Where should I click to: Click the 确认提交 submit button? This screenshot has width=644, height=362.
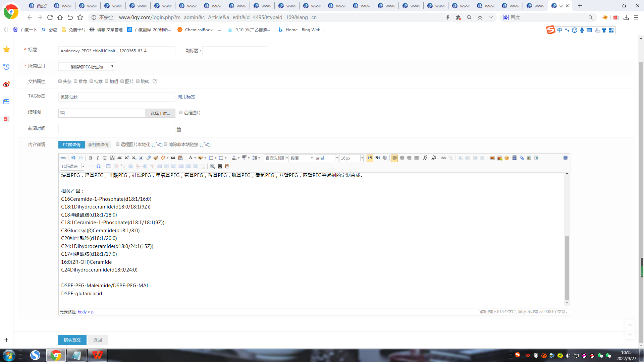pos(72,340)
